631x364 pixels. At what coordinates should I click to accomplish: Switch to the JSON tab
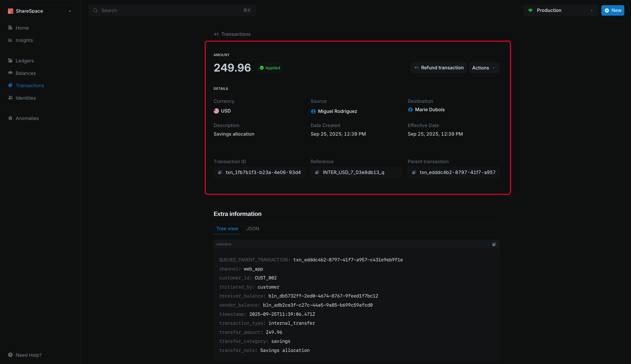252,229
